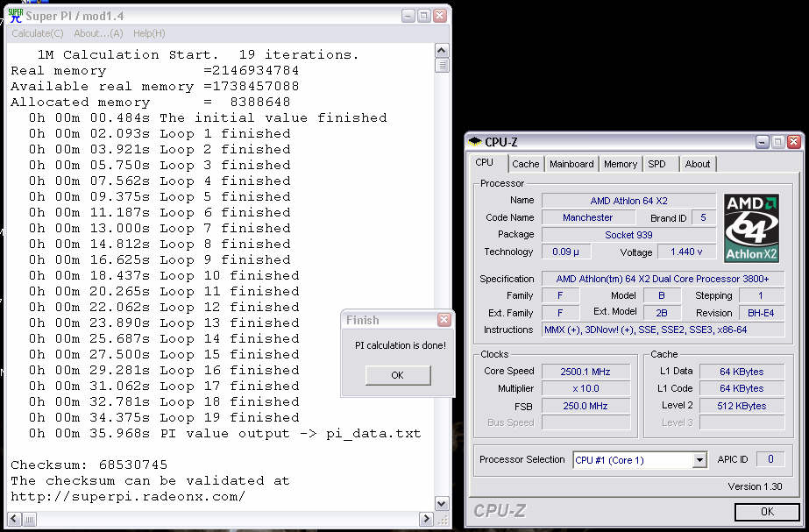Click the '1M Calculation Start' line

point(197,54)
